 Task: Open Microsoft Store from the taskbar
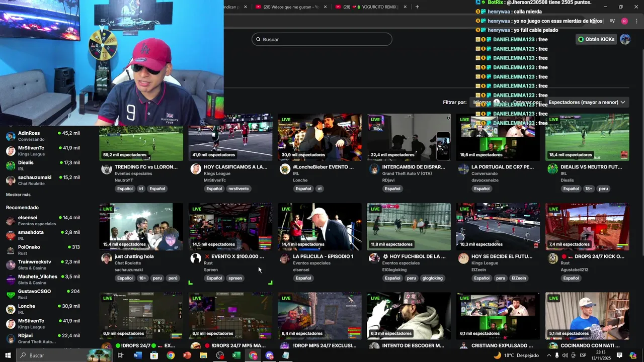pyautogui.click(x=154, y=355)
